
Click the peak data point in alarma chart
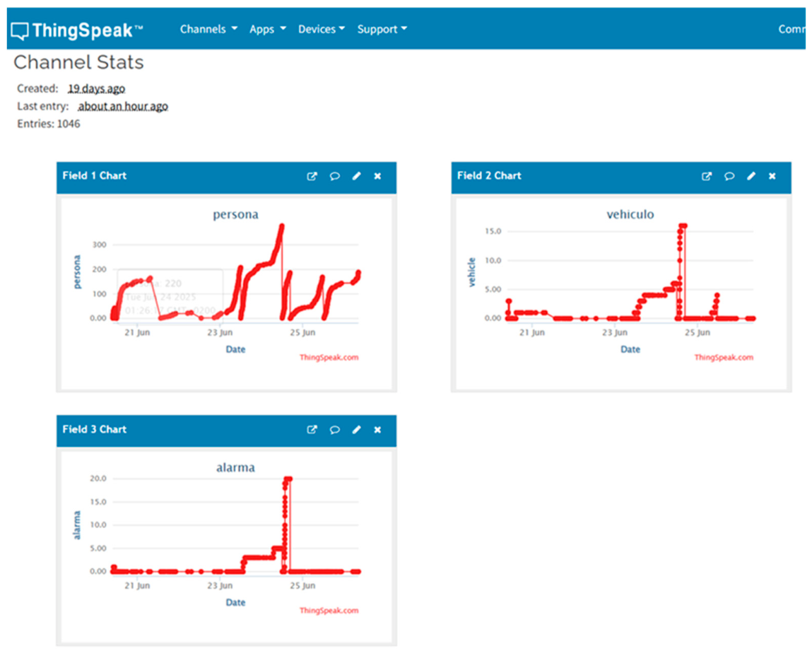pos(288,479)
